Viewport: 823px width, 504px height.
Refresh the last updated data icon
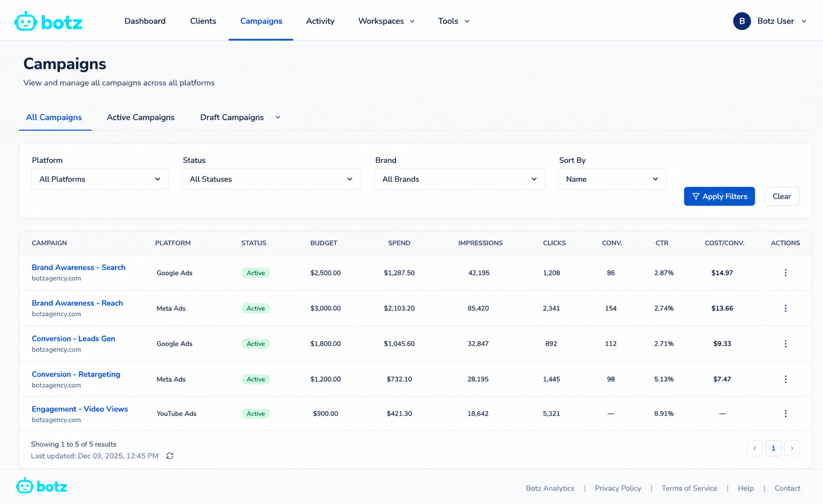click(170, 456)
